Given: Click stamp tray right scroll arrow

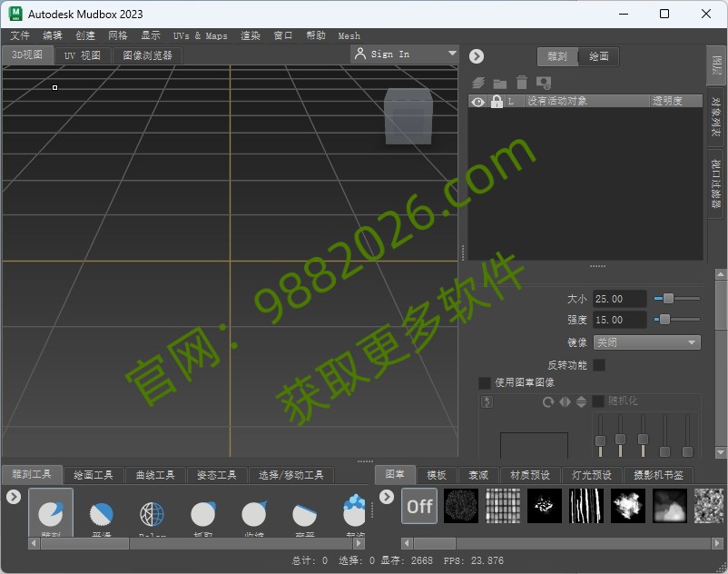Looking at the screenshot, I should (719, 543).
